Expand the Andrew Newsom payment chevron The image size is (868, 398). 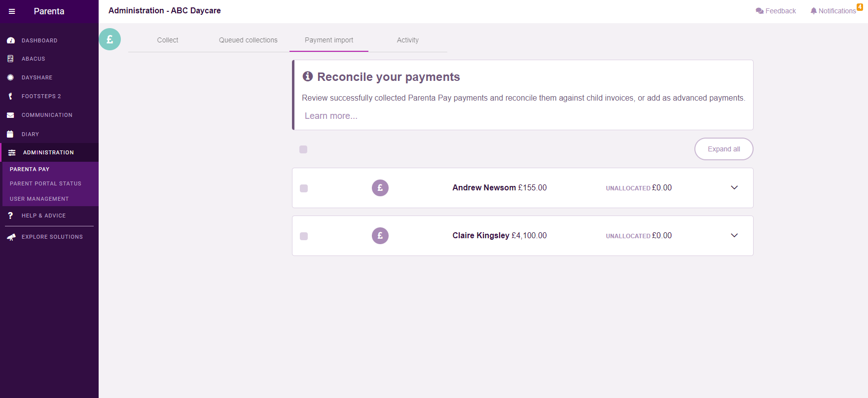pos(734,187)
